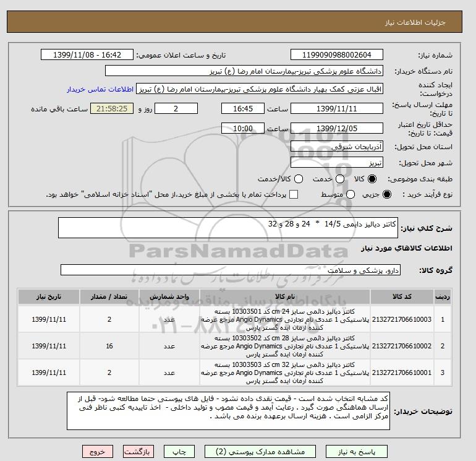Click item code 2132721706610001
The image size is (476, 461).
(x=402, y=373)
